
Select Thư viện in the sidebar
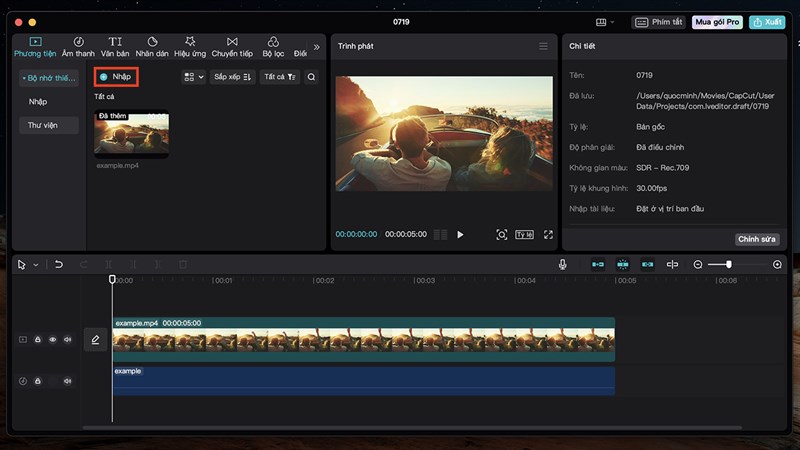[49, 125]
